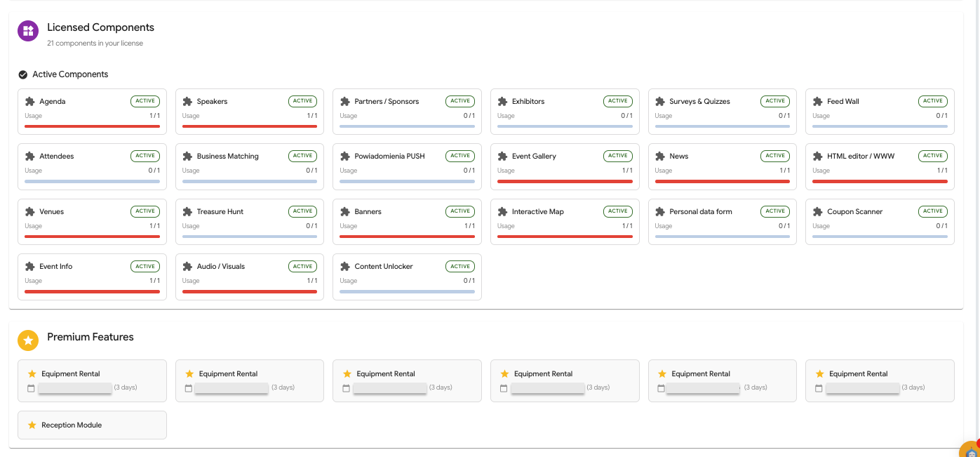Click the purple Licensed Components icon
Viewport: 980px width, 457px height.
pos(28,31)
